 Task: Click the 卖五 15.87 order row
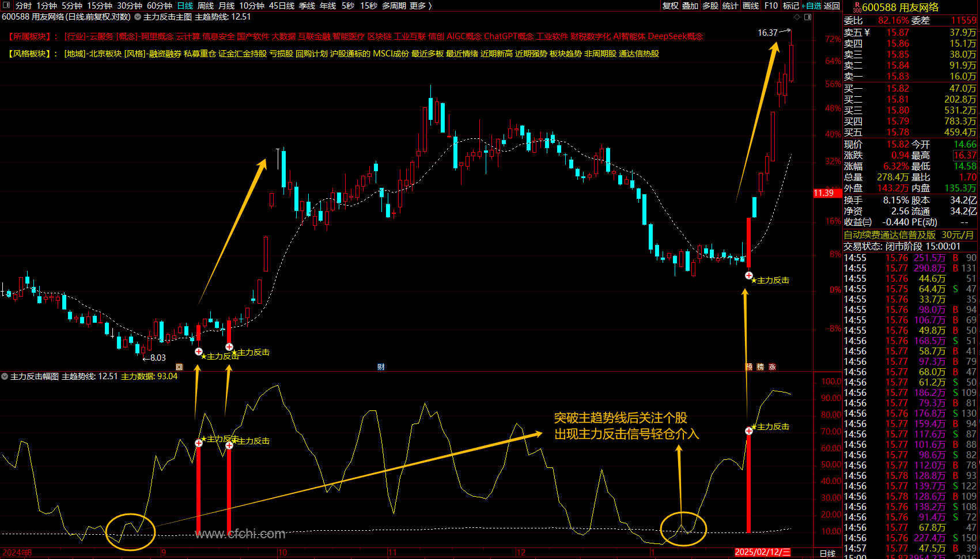(910, 33)
